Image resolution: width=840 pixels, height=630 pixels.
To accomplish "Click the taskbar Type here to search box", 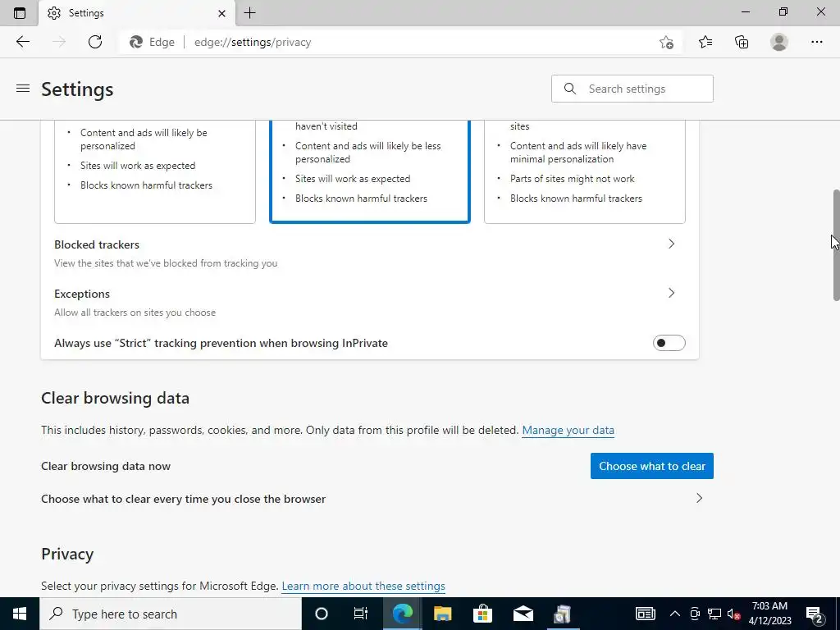I will click(171, 614).
